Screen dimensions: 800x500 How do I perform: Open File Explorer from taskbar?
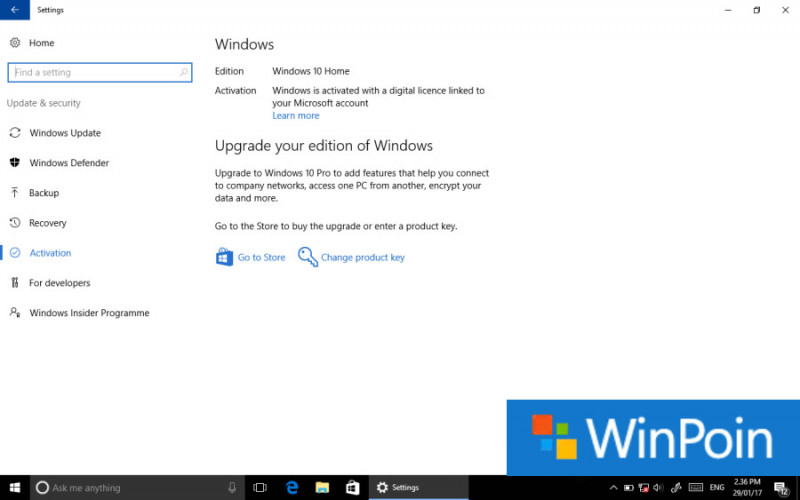(x=322, y=488)
